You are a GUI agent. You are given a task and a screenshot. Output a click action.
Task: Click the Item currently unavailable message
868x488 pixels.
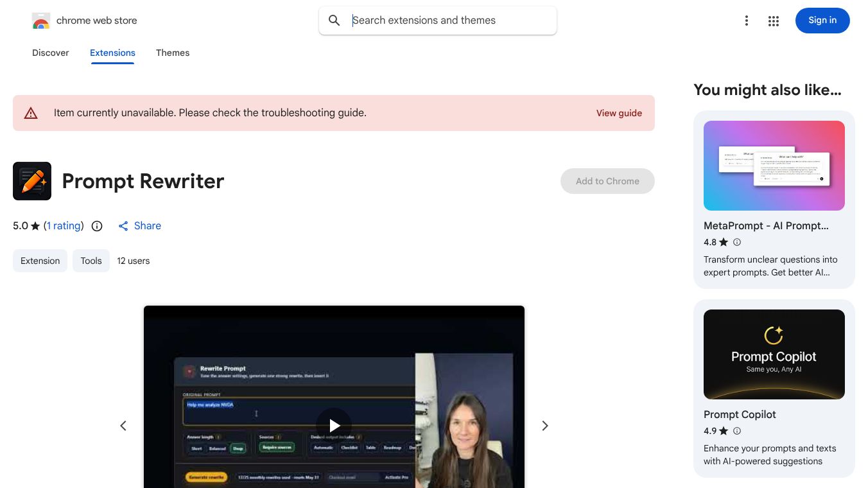pos(210,113)
